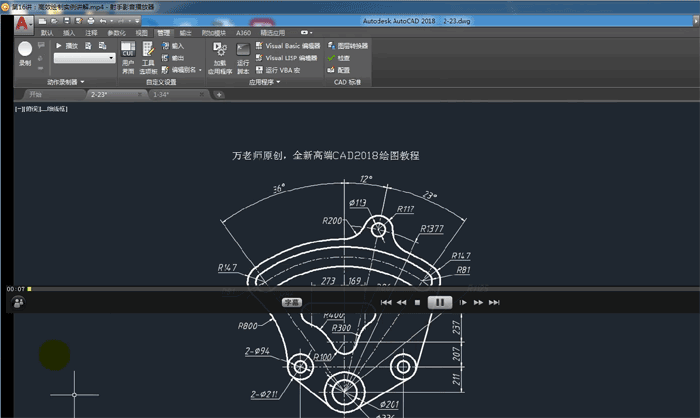Click the rightmost icon in the 播放 row
The height and width of the screenshot is (418, 700).
point(103,46)
